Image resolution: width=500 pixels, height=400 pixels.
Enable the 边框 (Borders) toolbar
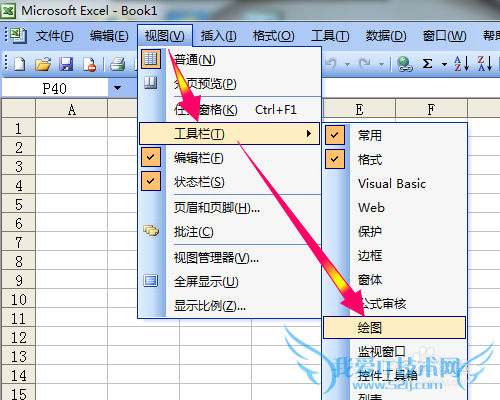coord(395,256)
